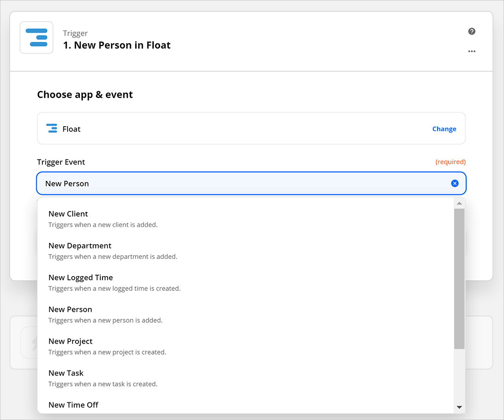Choose "New Time Off" at the list bottom
This screenshot has height=420, width=504.
click(73, 404)
